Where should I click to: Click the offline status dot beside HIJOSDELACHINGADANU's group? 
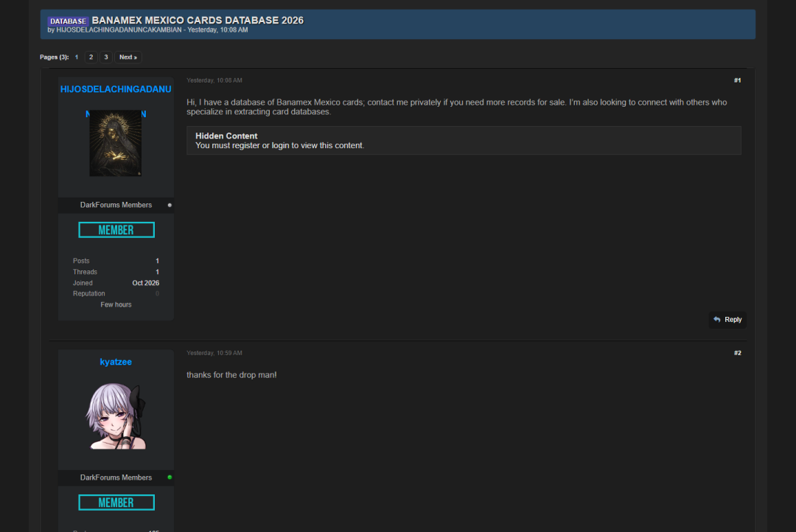pos(170,205)
